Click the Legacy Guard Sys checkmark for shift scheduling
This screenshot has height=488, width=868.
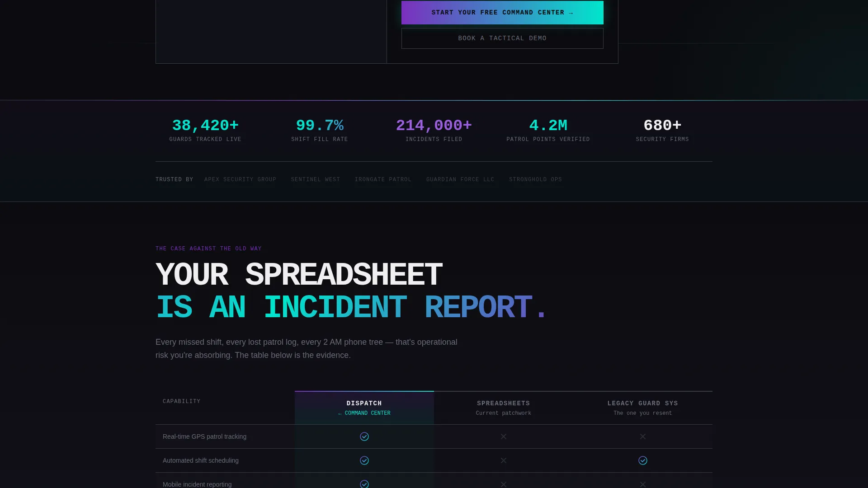tap(643, 460)
